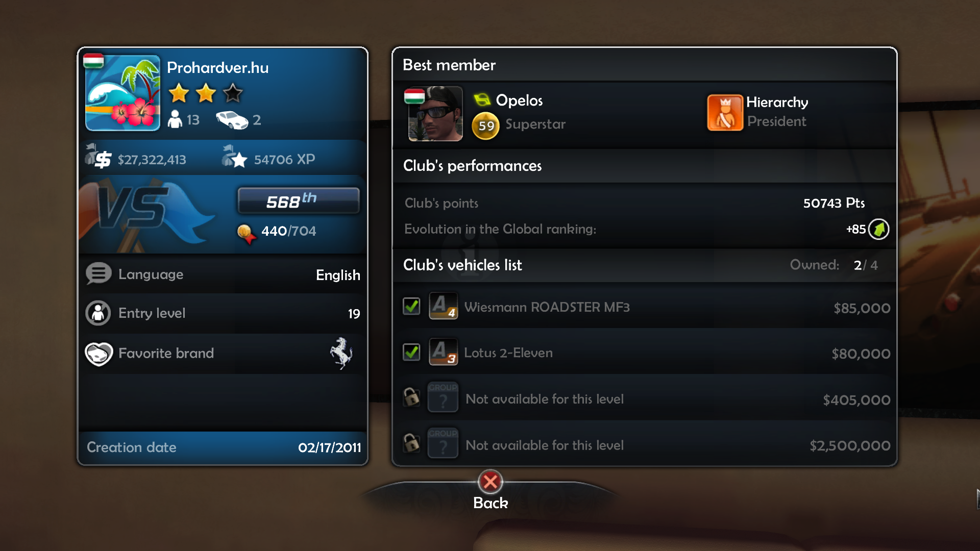Click the red X Back icon
Image resolution: width=980 pixels, height=551 pixels.
[491, 482]
